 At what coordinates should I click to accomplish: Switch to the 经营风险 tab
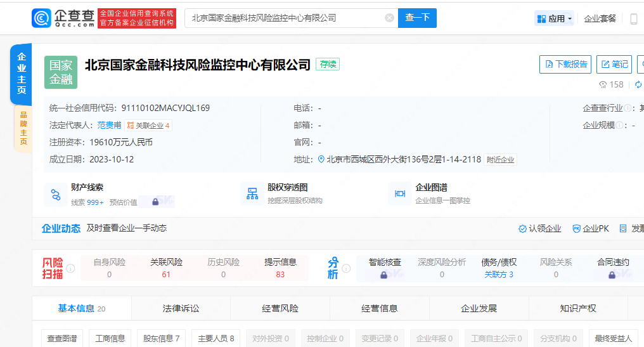[280, 308]
